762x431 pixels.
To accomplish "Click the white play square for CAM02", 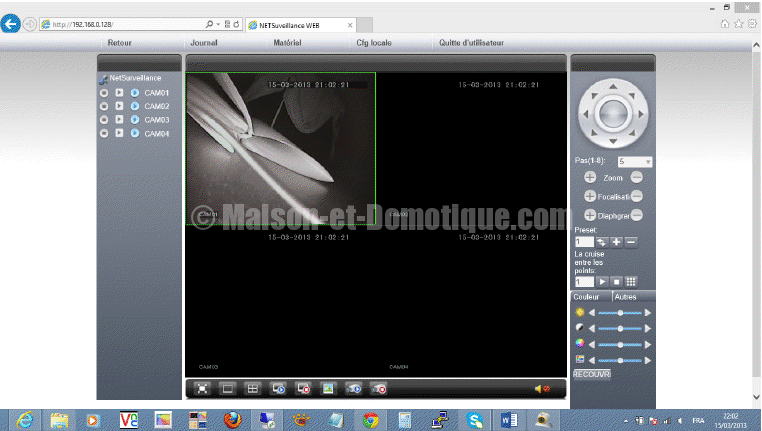I will 120,106.
